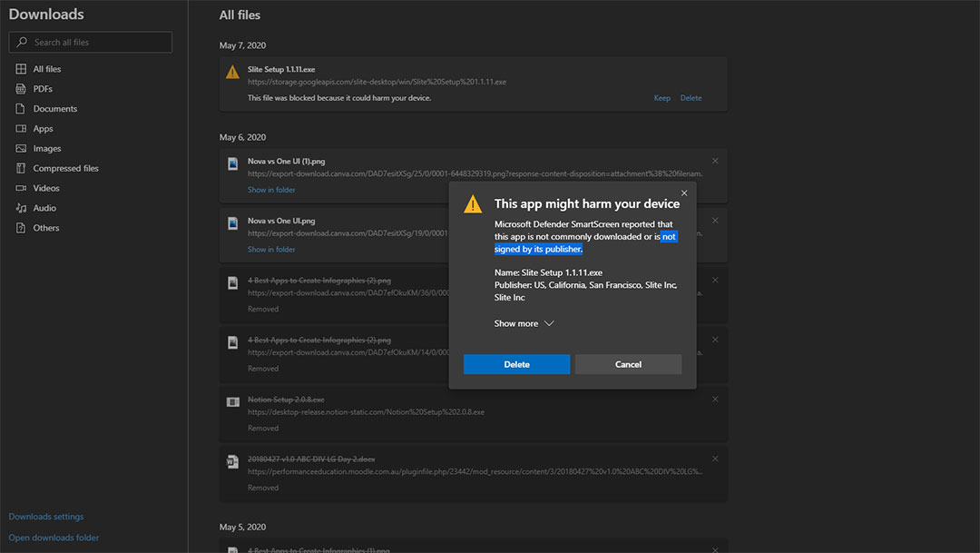This screenshot has width=980, height=553.
Task: Click the Videos camera icon
Action: coord(21,188)
